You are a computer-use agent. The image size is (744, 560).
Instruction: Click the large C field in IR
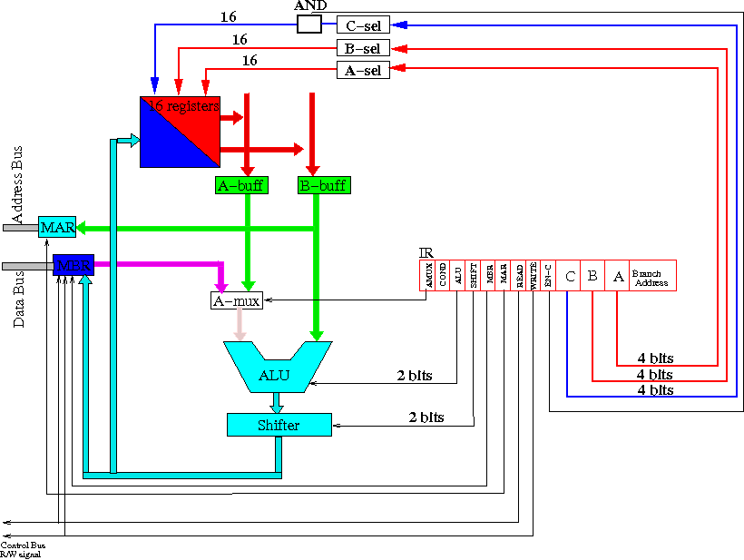(568, 276)
